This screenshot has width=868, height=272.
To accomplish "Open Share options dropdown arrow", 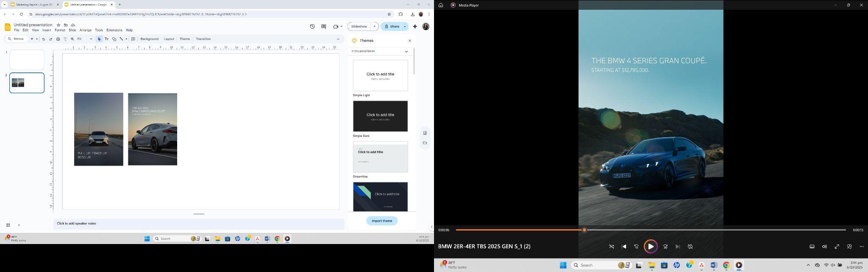I will coord(405,26).
